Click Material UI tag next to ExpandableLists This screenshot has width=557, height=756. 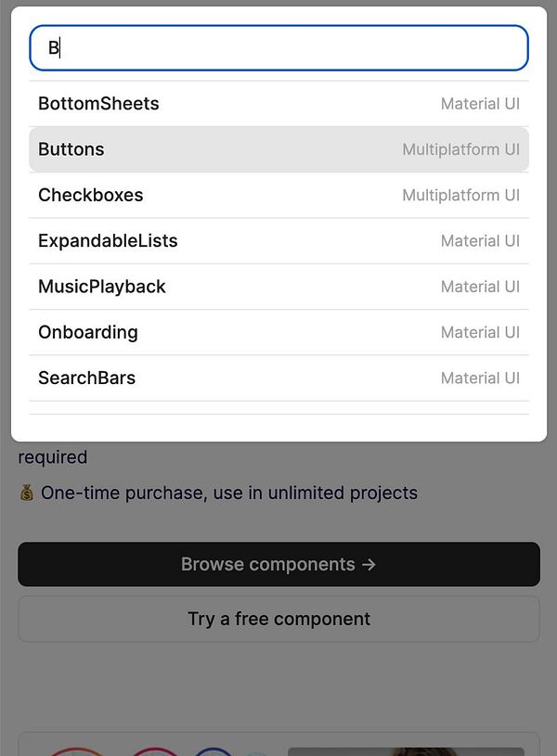click(480, 241)
